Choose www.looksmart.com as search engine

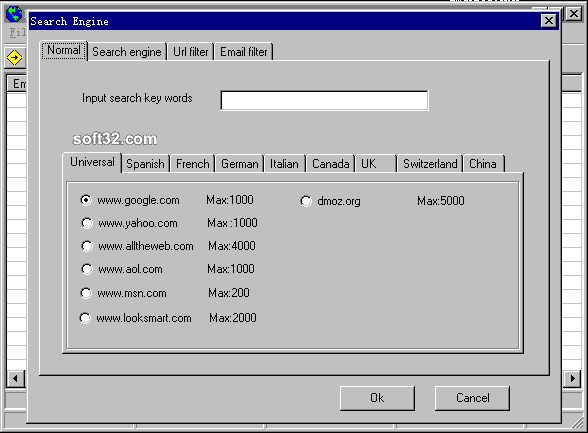[x=85, y=318]
